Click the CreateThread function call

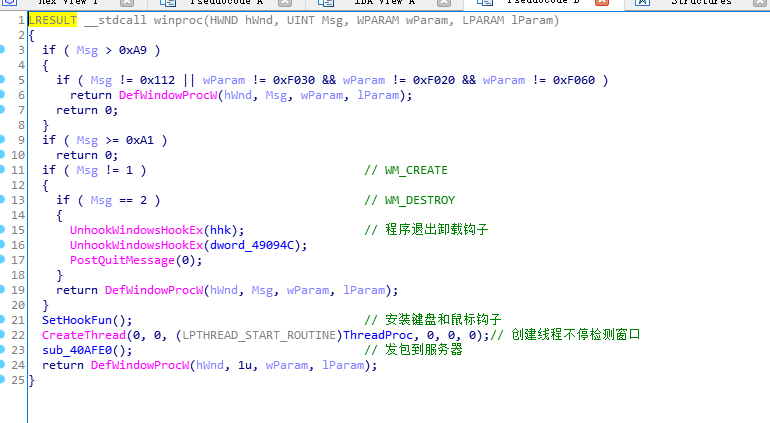tap(84, 335)
